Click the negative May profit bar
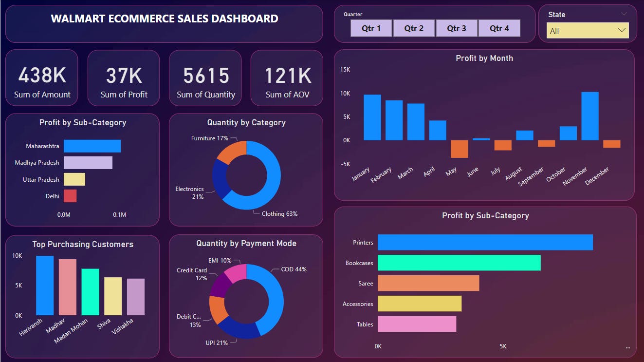The image size is (644, 362). (x=459, y=149)
